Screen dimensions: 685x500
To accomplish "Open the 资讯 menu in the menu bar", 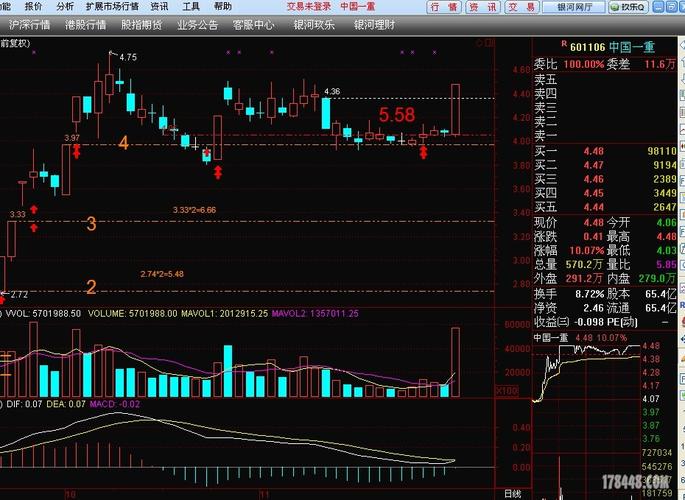I will (x=159, y=7).
